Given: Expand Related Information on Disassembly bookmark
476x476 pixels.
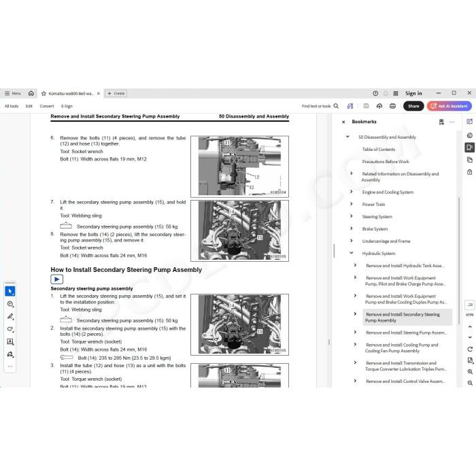Looking at the screenshot, I should [x=352, y=173].
